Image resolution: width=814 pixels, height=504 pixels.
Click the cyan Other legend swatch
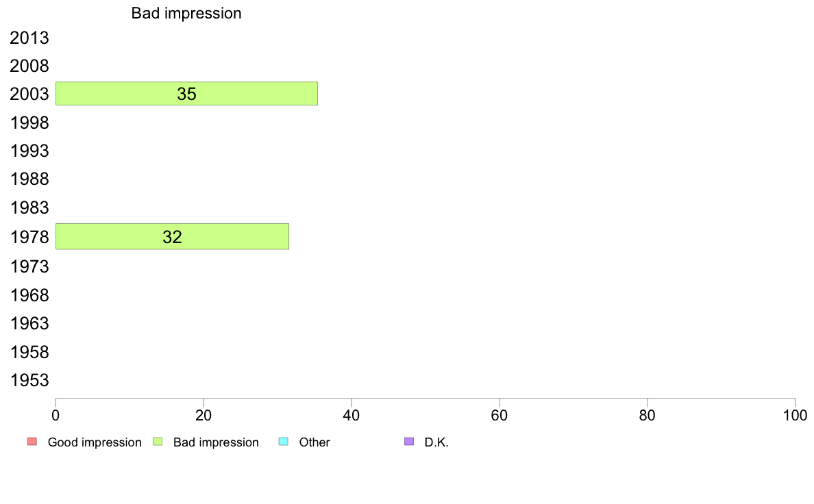click(x=283, y=442)
